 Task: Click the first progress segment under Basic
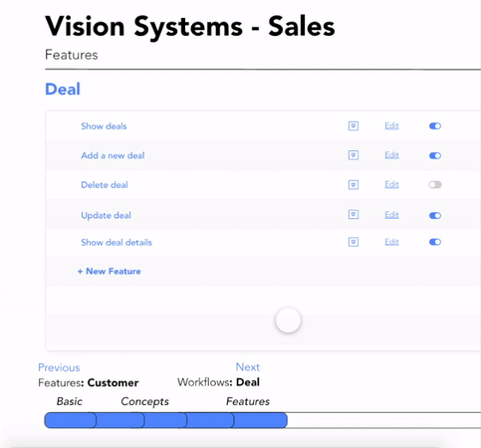pyautogui.click(x=71, y=420)
